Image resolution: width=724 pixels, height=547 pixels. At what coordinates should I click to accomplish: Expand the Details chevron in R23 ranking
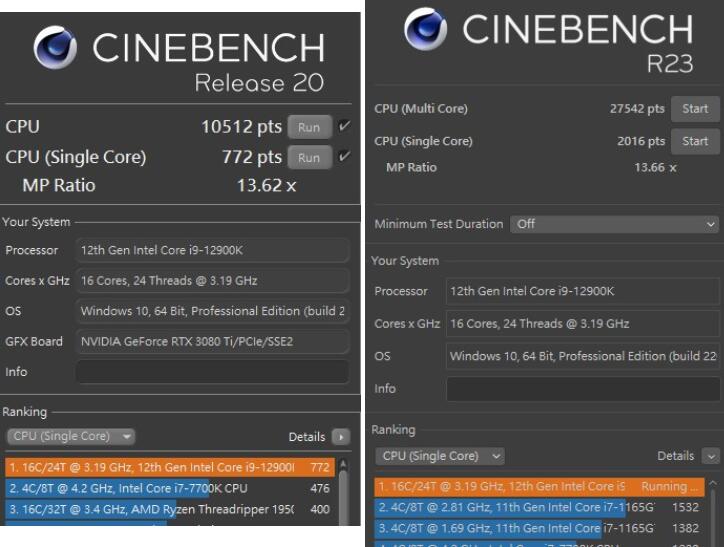click(711, 456)
